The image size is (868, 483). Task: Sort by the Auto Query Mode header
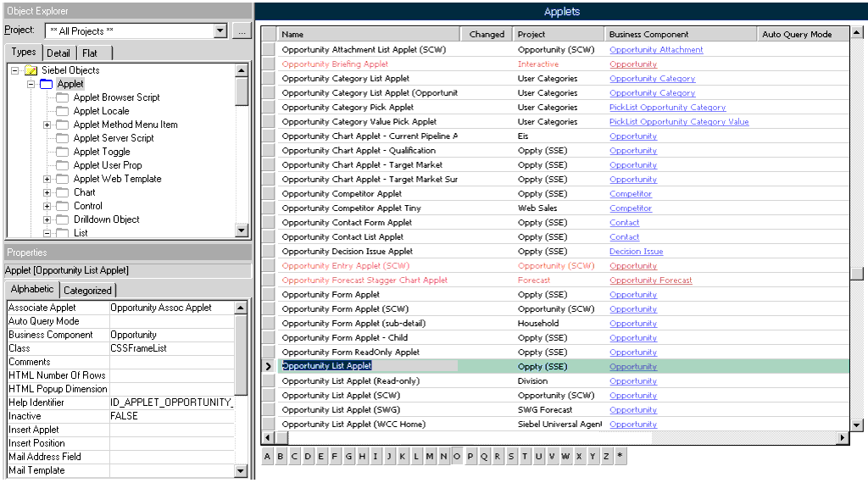[803, 34]
